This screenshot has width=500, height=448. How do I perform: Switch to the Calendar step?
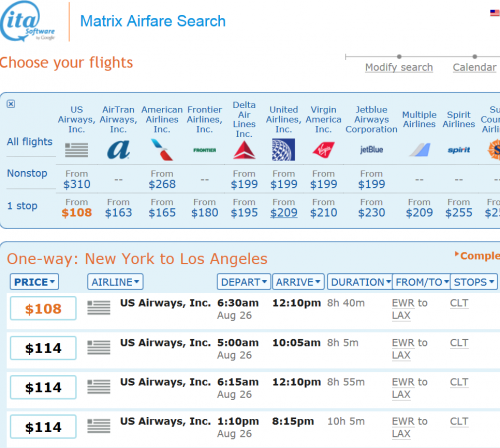pyautogui.click(x=474, y=67)
